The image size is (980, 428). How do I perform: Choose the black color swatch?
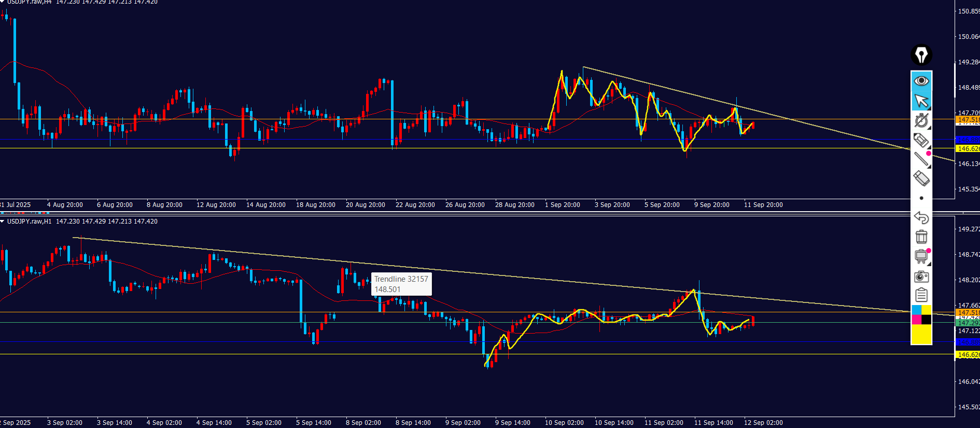click(926, 319)
